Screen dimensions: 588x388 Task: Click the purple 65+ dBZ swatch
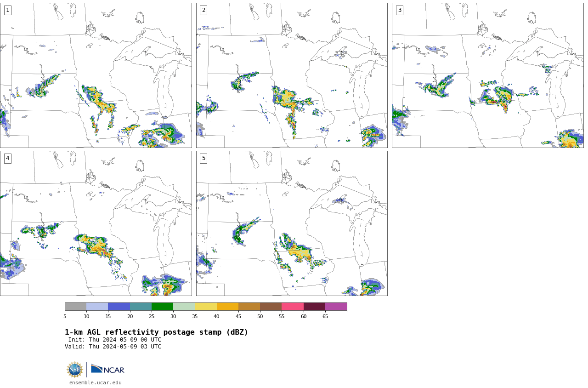[336, 307]
